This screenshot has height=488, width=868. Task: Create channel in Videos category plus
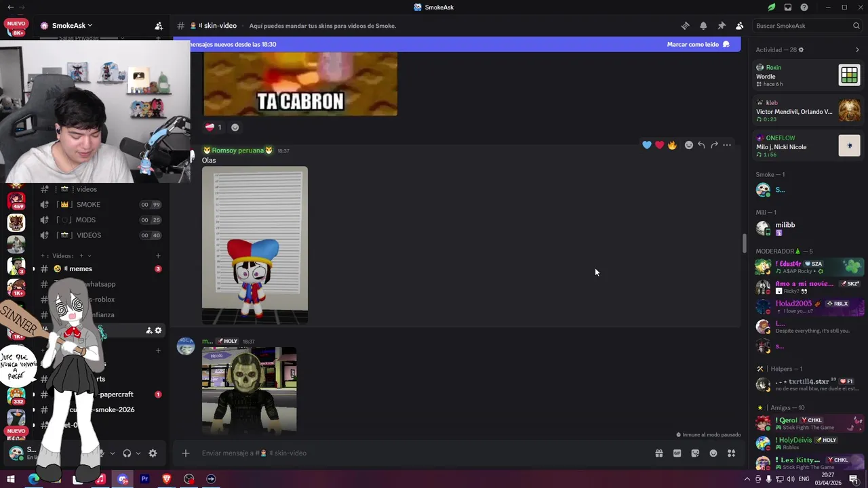[x=158, y=256]
